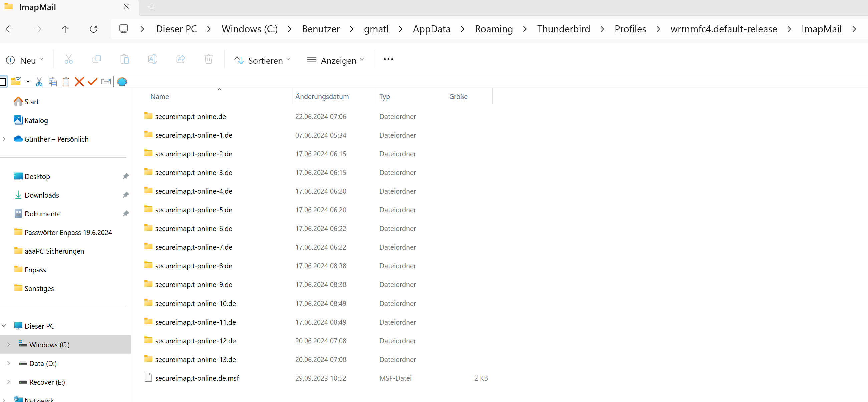868x402 pixels.
Task: Click the folder options icon with the checkmark
Action: pos(16,81)
